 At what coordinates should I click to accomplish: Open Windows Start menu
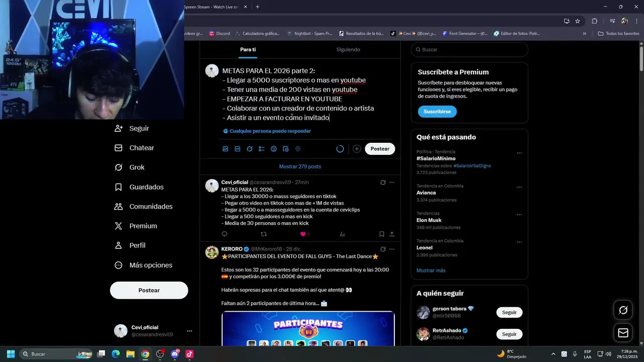(11, 354)
